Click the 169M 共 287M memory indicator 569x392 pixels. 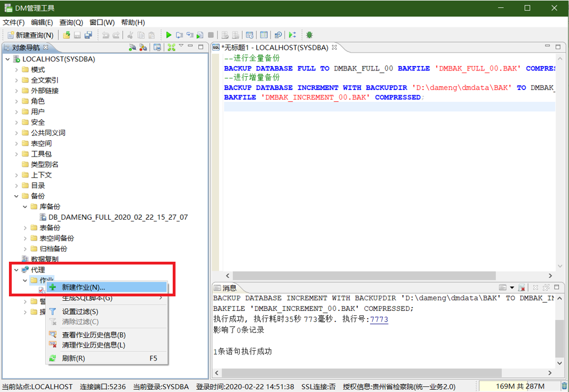[519, 386]
